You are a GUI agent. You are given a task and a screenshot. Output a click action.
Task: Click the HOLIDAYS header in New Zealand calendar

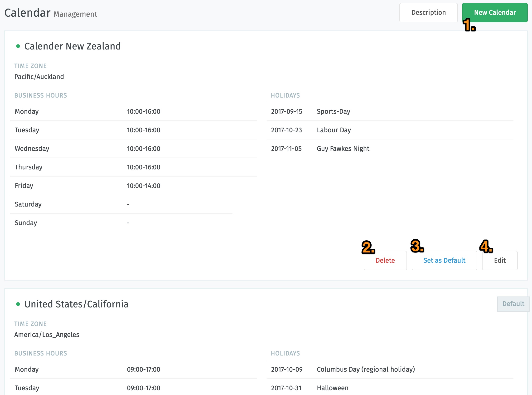pyautogui.click(x=285, y=96)
